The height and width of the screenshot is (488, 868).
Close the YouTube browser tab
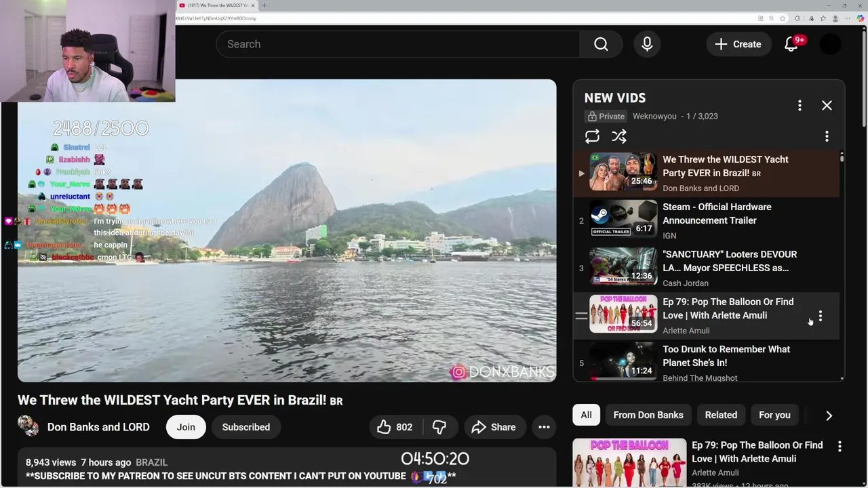[253, 5]
